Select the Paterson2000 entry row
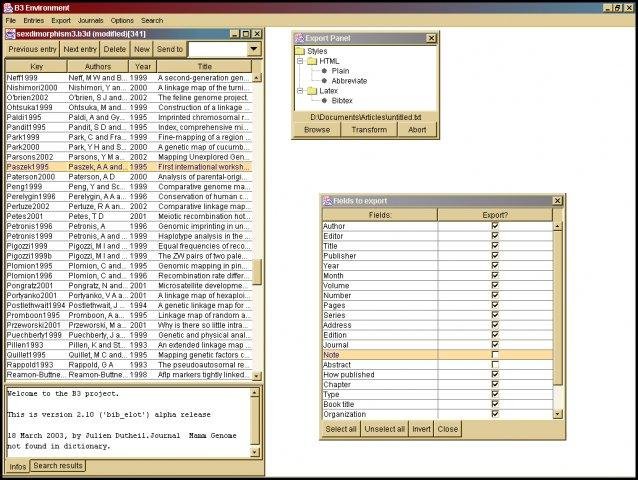This screenshot has height=480, width=638. pos(129,177)
